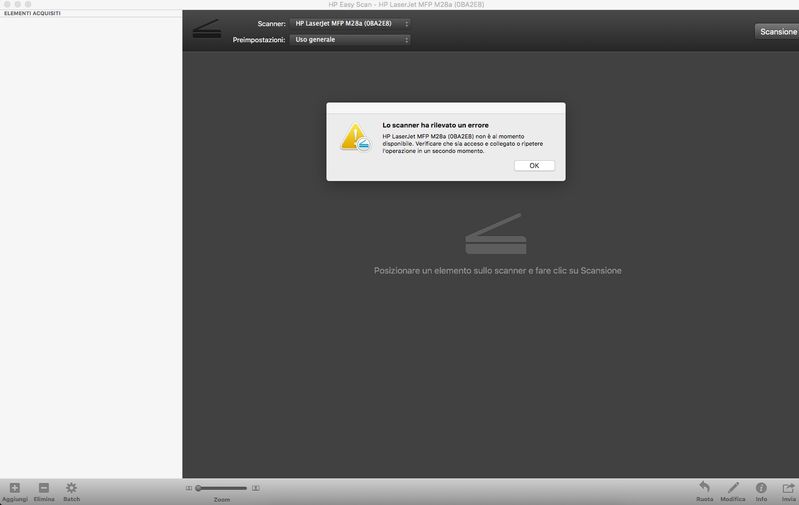Open the Batch gear icon
Screen dimensions: 799x505
(x=71, y=488)
